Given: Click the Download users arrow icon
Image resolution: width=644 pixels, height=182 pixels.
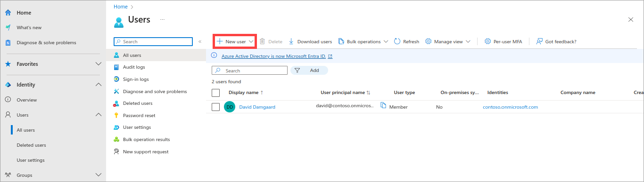Looking at the screenshot, I should click(291, 41).
